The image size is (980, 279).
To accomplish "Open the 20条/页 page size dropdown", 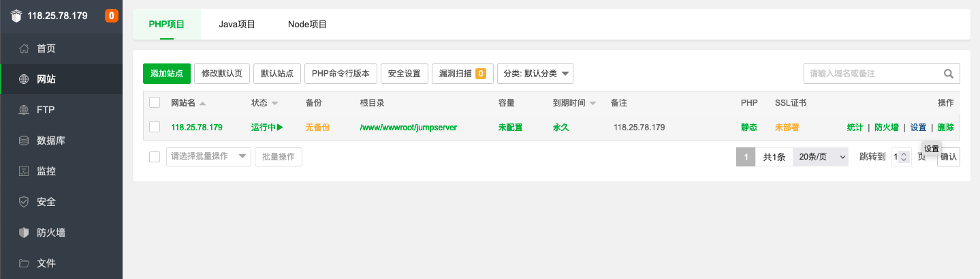I will click(x=821, y=157).
